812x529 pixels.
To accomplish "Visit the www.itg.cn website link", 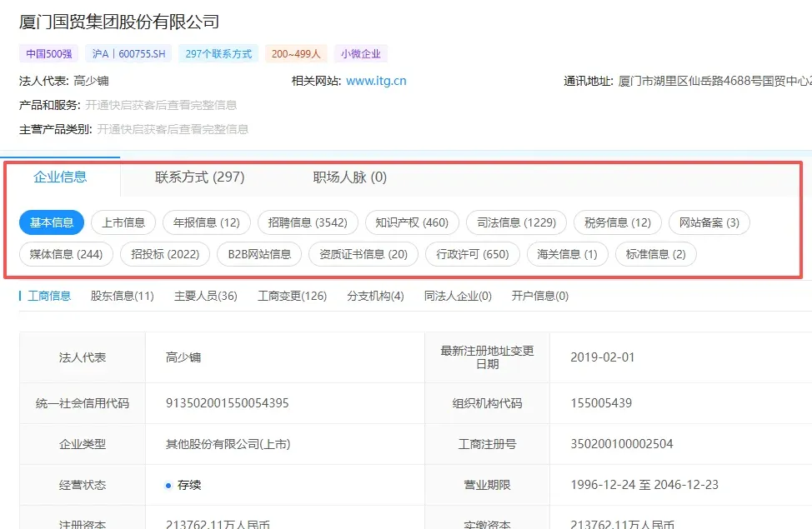I will click(x=376, y=81).
